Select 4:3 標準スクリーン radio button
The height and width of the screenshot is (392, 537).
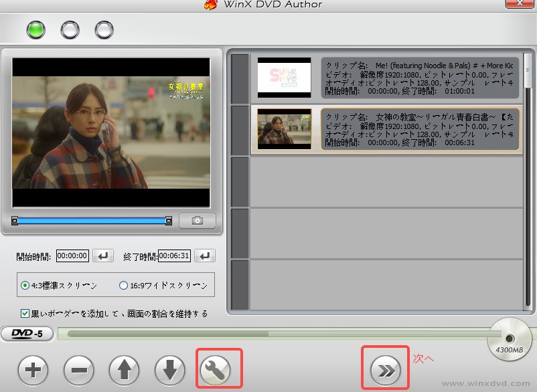tap(25, 285)
